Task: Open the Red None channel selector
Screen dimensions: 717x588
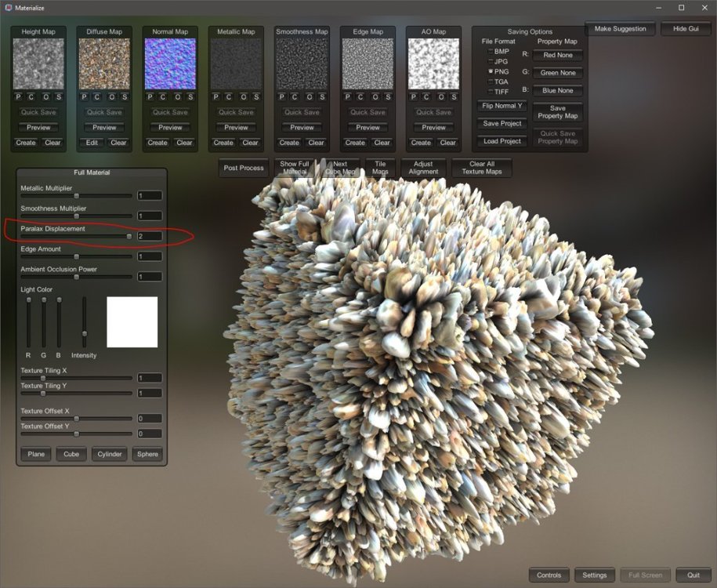Action: 558,56
